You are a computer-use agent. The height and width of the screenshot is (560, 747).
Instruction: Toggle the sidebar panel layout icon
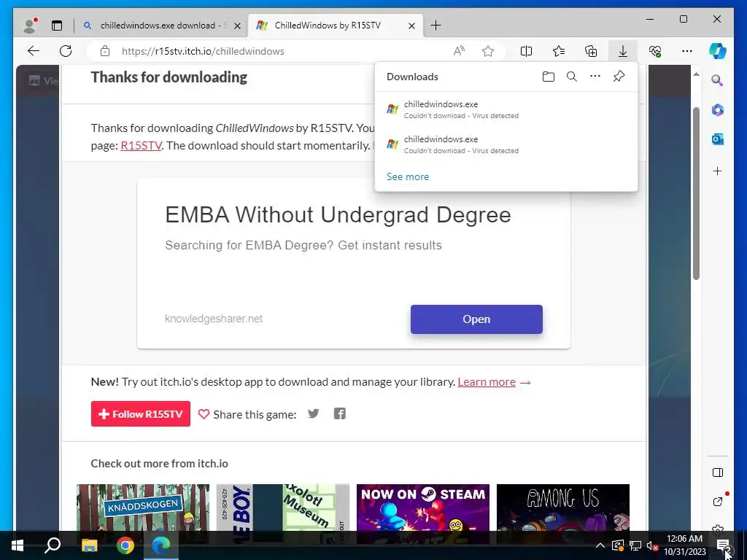pos(718,472)
